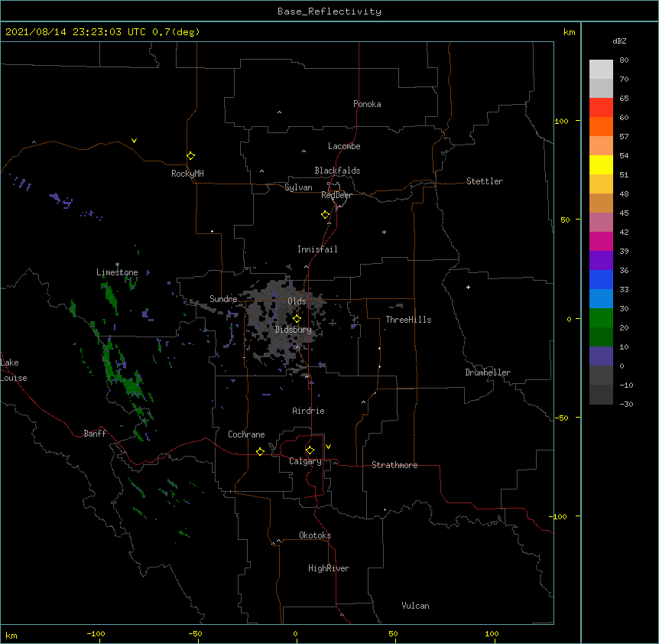Select the orange 57-60 dBZ legend swatch
The image size is (659, 644).
click(601, 126)
